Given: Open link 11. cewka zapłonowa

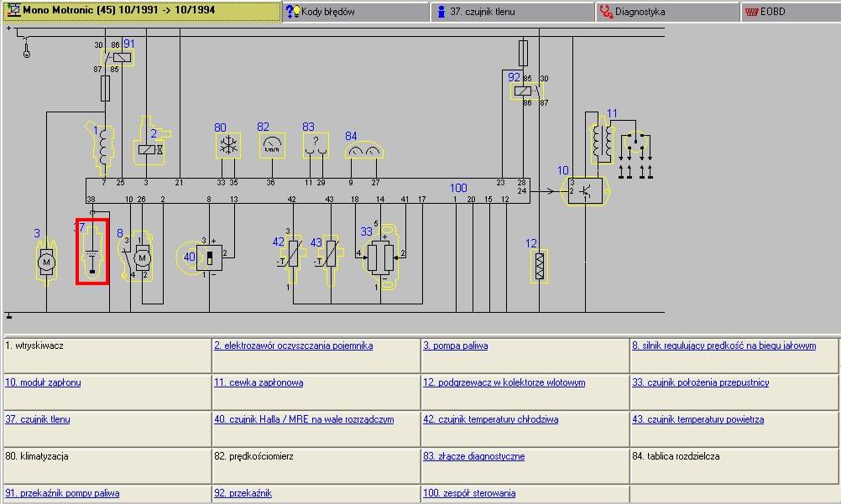Looking at the screenshot, I should click(259, 383).
